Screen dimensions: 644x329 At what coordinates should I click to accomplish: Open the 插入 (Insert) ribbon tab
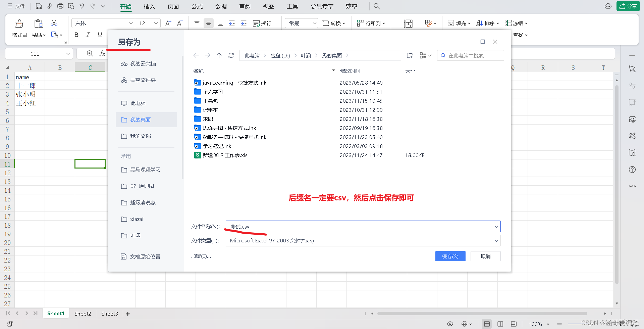[x=149, y=6]
